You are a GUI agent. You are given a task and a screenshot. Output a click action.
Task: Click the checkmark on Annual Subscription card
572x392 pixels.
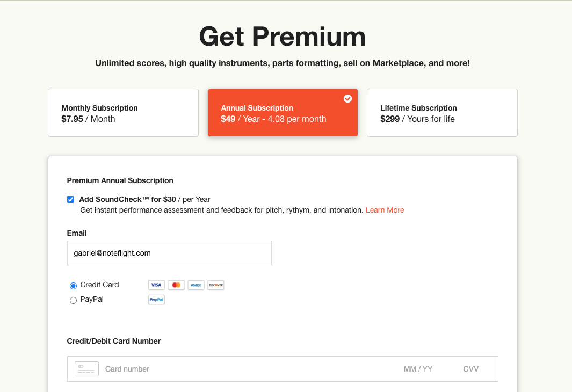[347, 98]
